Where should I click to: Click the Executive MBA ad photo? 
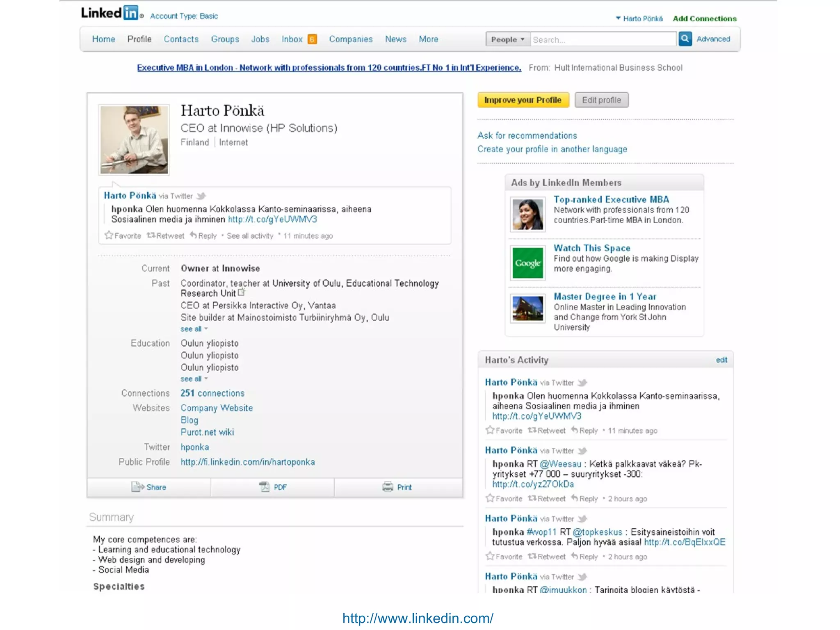point(527,215)
